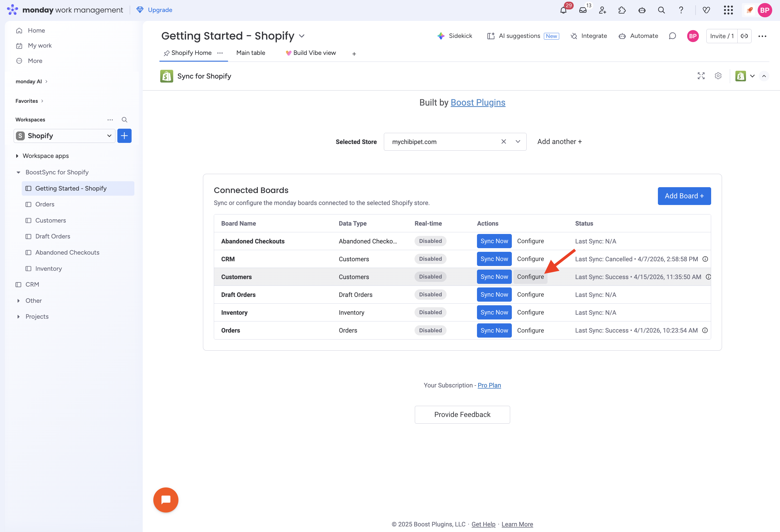Open the inbox tray icon
The image size is (780, 532).
tap(583, 10)
